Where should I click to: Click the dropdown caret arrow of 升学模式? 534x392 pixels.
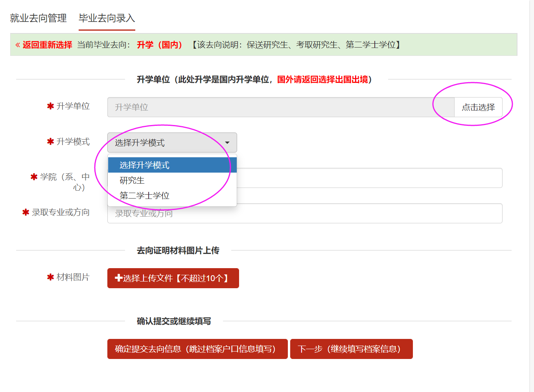click(227, 143)
